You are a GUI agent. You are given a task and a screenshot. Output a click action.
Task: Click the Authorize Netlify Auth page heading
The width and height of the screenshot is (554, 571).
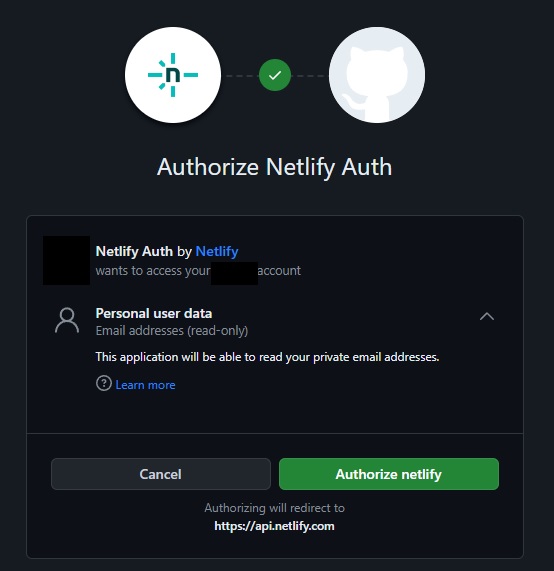275,167
